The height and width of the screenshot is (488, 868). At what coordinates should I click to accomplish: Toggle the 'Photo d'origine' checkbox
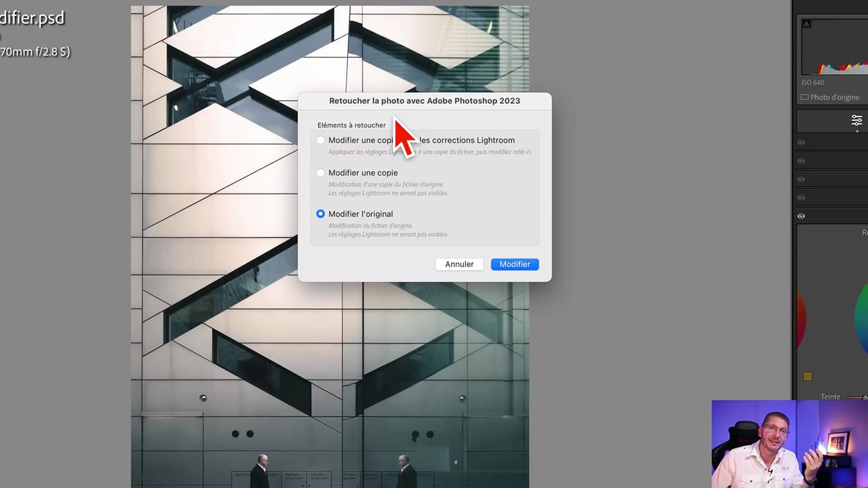[805, 97]
